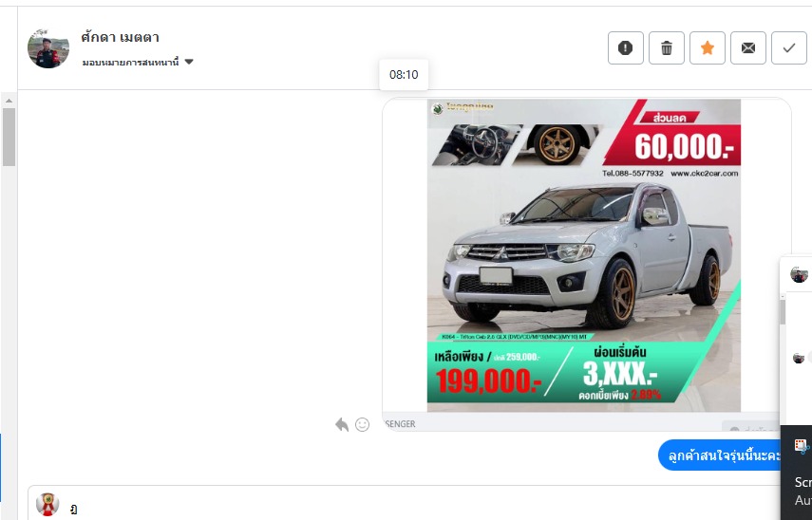Viewport: 812px width, 520px height.
Task: Open profile picture of ศักดา เมตตา
Action: pyautogui.click(x=48, y=49)
